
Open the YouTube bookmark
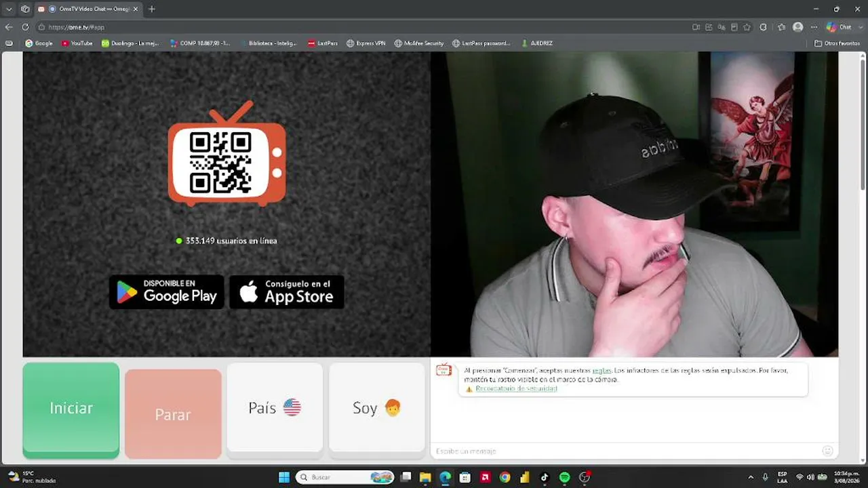[77, 43]
